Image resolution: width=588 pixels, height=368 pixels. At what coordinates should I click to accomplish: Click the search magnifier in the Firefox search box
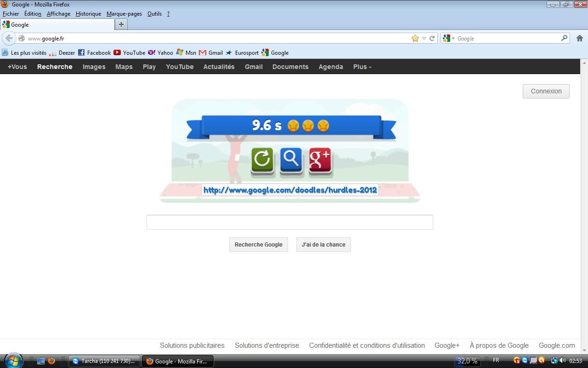click(x=564, y=38)
